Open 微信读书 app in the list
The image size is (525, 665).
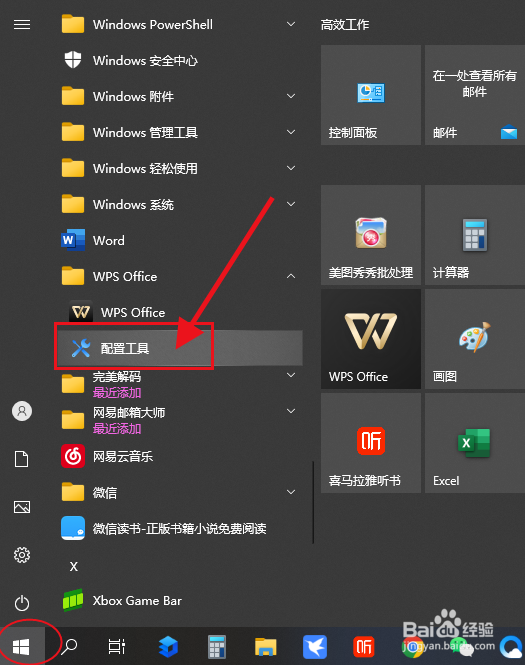click(x=181, y=528)
